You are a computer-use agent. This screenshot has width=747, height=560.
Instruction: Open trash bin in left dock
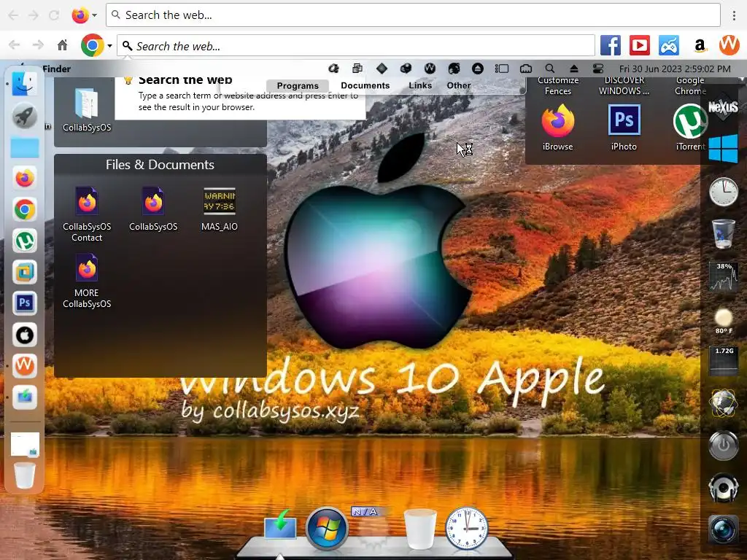[24, 475]
